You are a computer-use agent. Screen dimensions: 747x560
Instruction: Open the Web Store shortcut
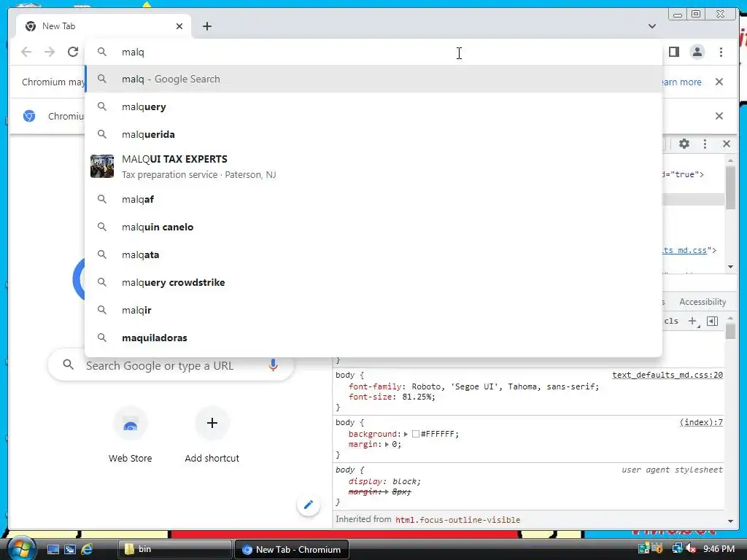[x=130, y=436]
